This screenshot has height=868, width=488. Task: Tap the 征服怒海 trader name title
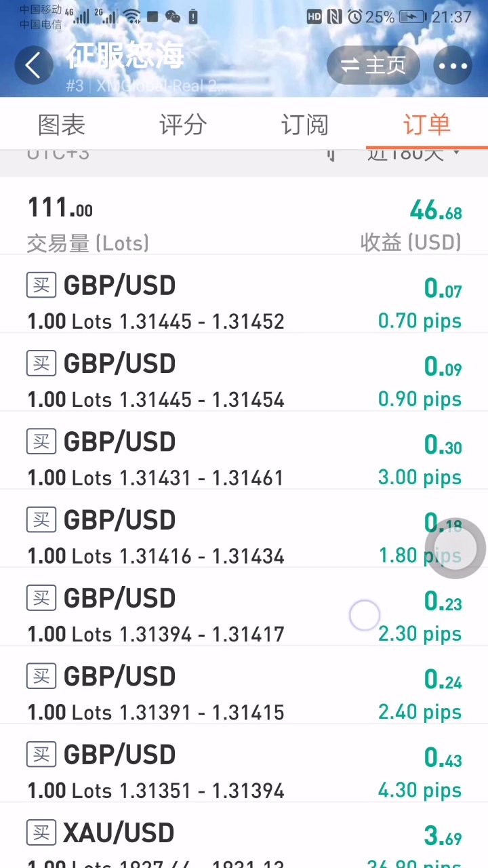125,56
